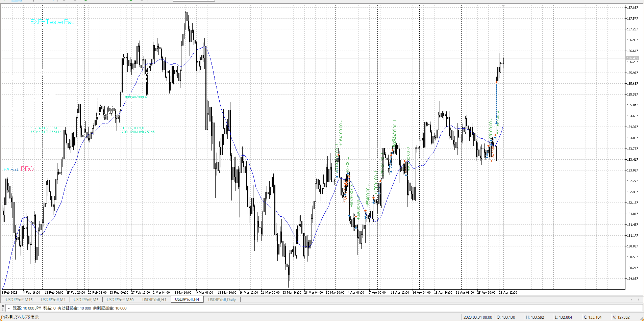Close the terminal panel with the X icon
644x321 pixels.
coord(3,306)
